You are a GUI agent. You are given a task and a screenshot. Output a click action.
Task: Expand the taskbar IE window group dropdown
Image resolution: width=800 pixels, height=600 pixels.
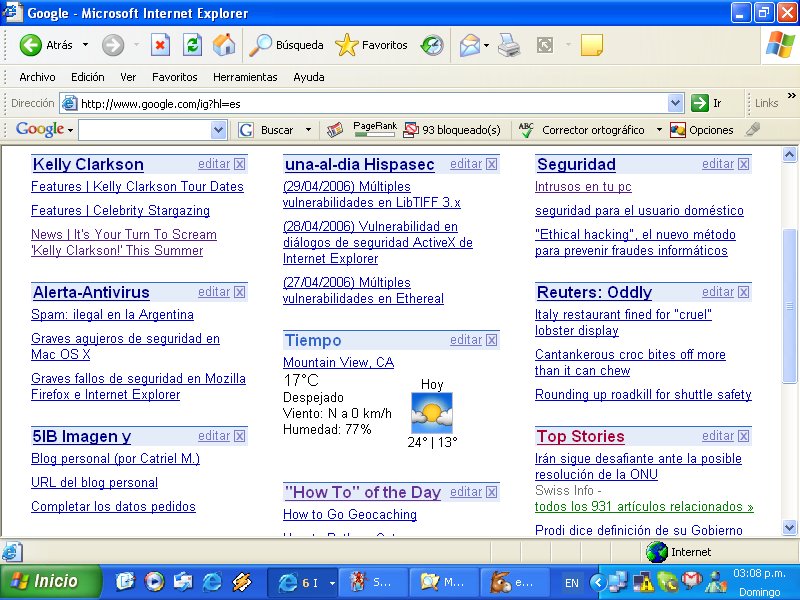(332, 582)
